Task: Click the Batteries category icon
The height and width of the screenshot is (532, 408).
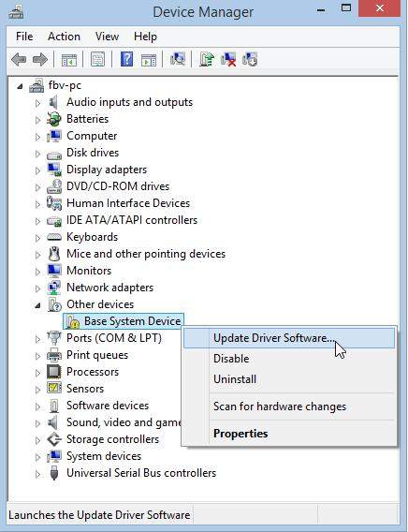Action: click(54, 119)
